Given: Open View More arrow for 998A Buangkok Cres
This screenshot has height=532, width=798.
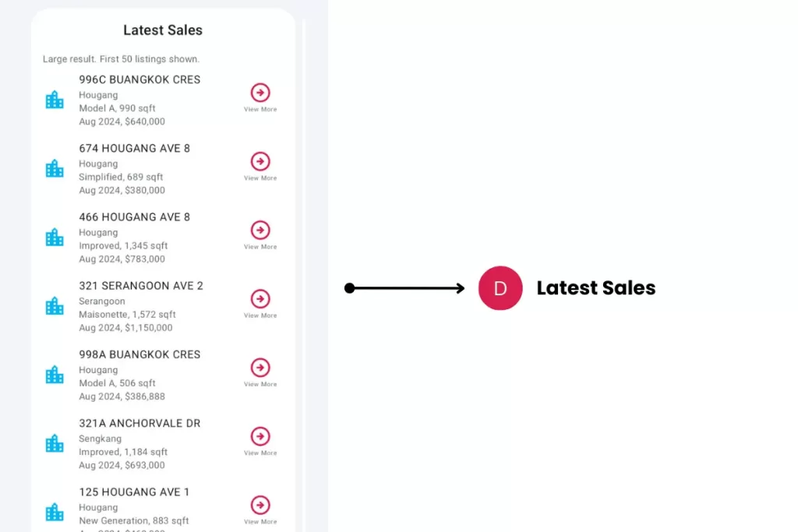Looking at the screenshot, I should point(260,368).
